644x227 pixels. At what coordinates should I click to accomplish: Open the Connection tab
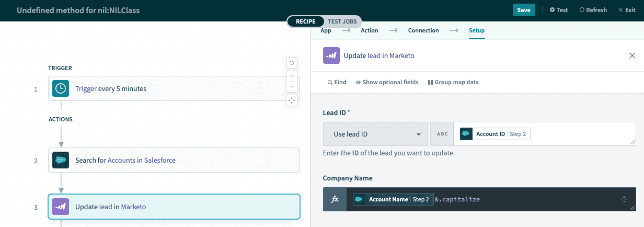pos(423,30)
